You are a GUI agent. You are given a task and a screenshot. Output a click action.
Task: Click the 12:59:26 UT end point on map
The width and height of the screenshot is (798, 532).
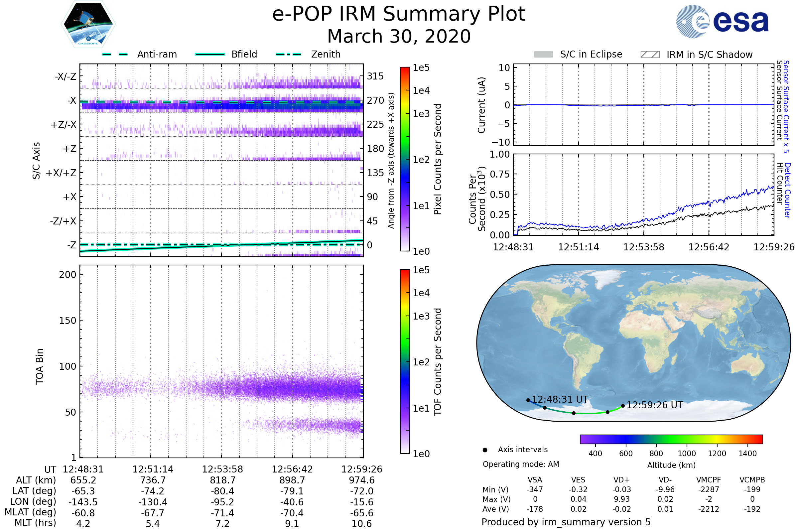click(623, 406)
